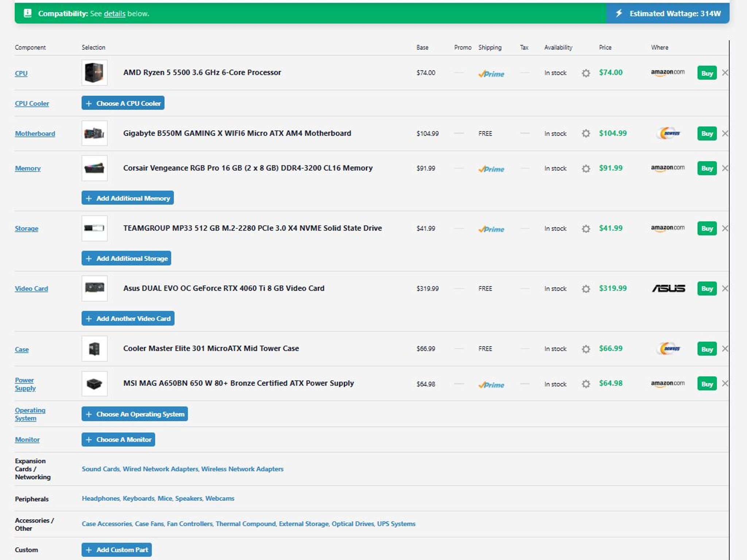Click the compatibility notes icon in the green banner
This screenshot has width=747, height=560.
pyautogui.click(x=27, y=13)
